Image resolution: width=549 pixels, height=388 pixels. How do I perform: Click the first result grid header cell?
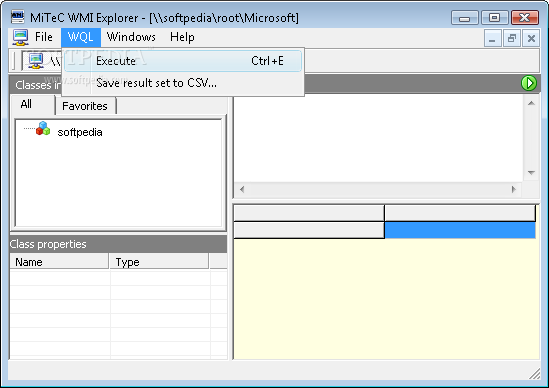(x=309, y=213)
